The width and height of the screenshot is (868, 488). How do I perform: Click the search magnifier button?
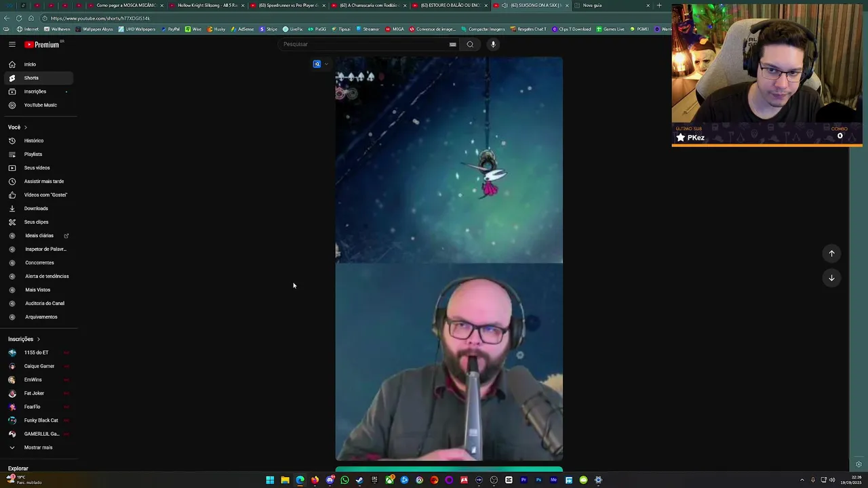(470, 44)
